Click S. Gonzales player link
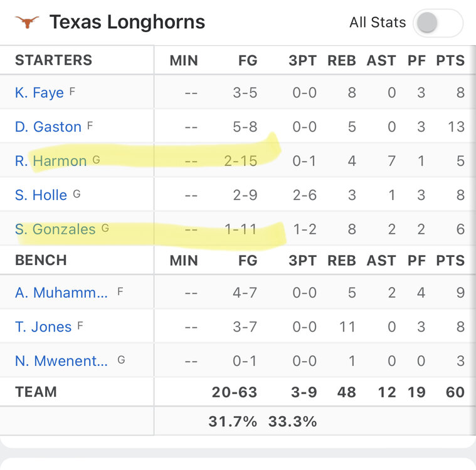 (55, 229)
